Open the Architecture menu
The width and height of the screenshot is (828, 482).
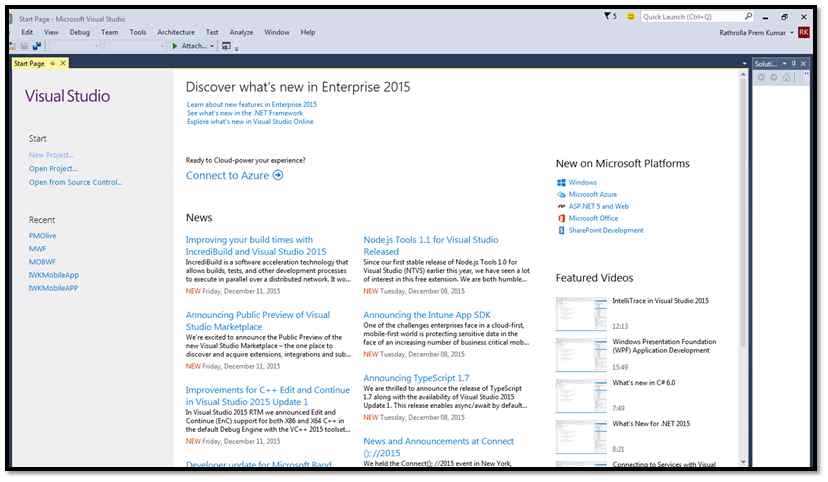(x=175, y=32)
